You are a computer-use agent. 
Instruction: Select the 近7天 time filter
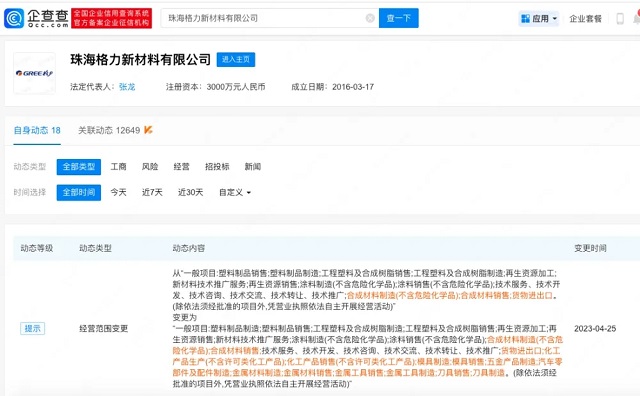152,192
